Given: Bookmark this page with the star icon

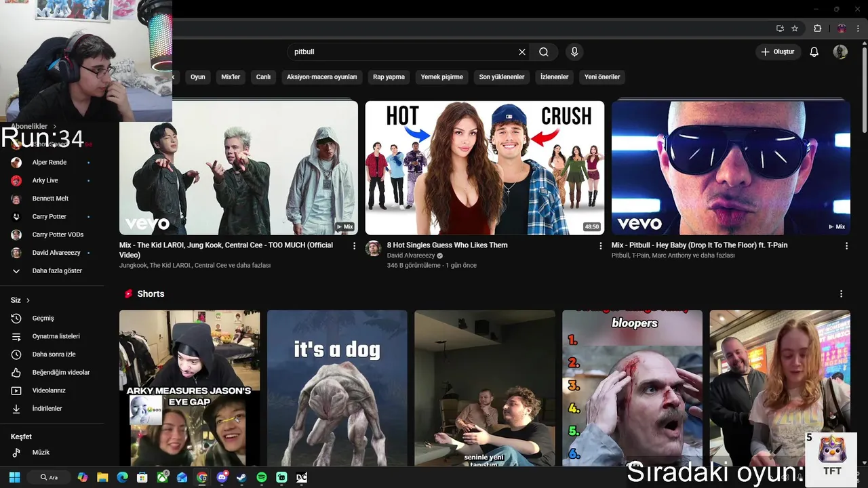Looking at the screenshot, I should [795, 28].
